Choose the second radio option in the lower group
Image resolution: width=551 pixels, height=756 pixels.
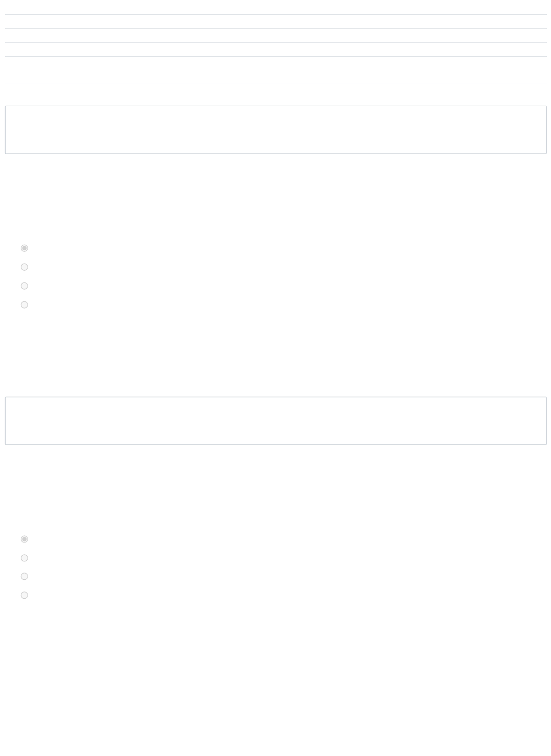pos(24,558)
